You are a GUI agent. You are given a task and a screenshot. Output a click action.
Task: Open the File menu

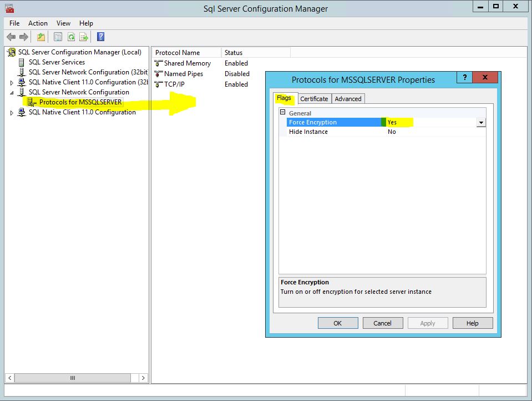pos(14,23)
